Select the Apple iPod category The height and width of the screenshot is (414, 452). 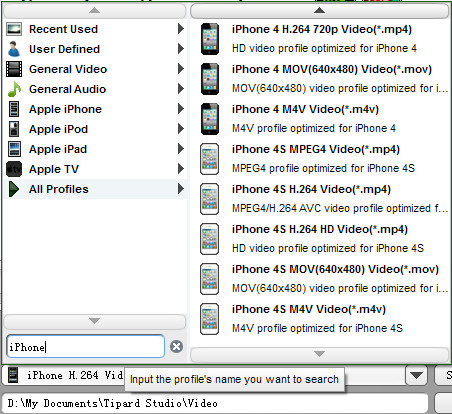coord(95,129)
